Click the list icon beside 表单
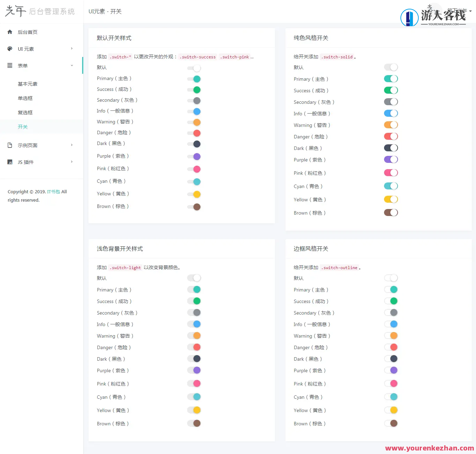The image size is (476, 454). 10,66
